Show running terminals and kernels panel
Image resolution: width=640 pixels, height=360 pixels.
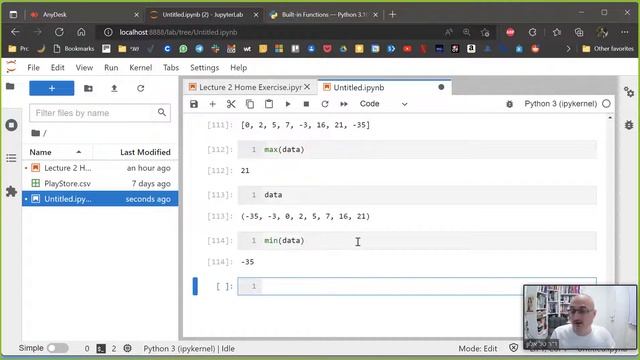point(11,125)
